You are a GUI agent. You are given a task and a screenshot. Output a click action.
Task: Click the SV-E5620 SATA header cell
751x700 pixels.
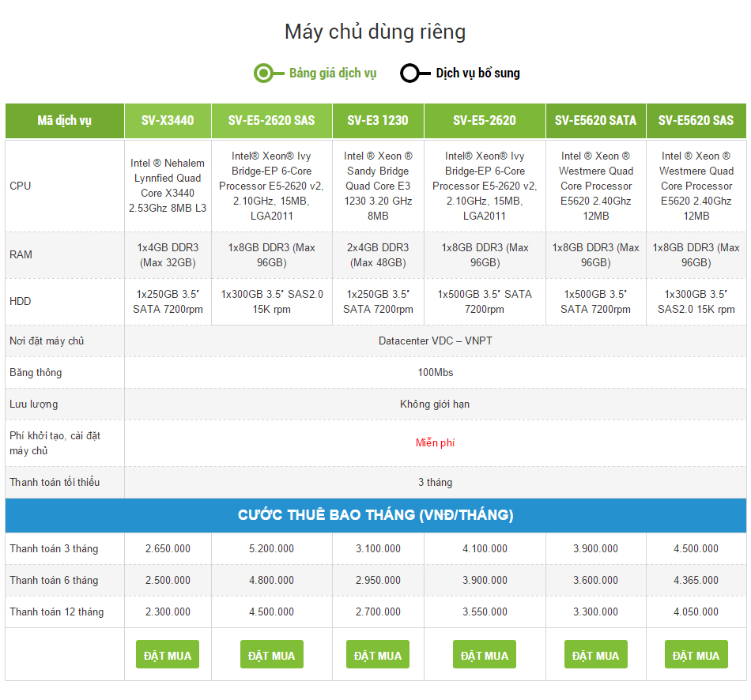click(596, 121)
